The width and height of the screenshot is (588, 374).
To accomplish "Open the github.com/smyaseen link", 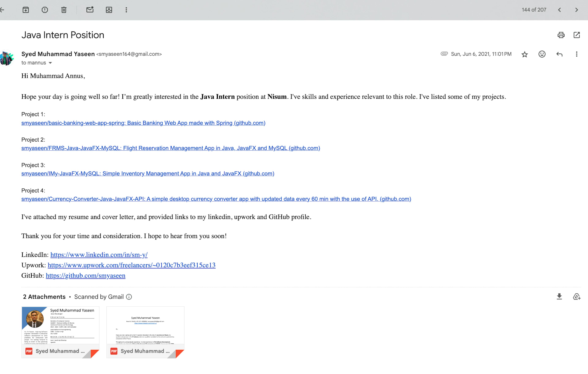I will click(x=85, y=276).
